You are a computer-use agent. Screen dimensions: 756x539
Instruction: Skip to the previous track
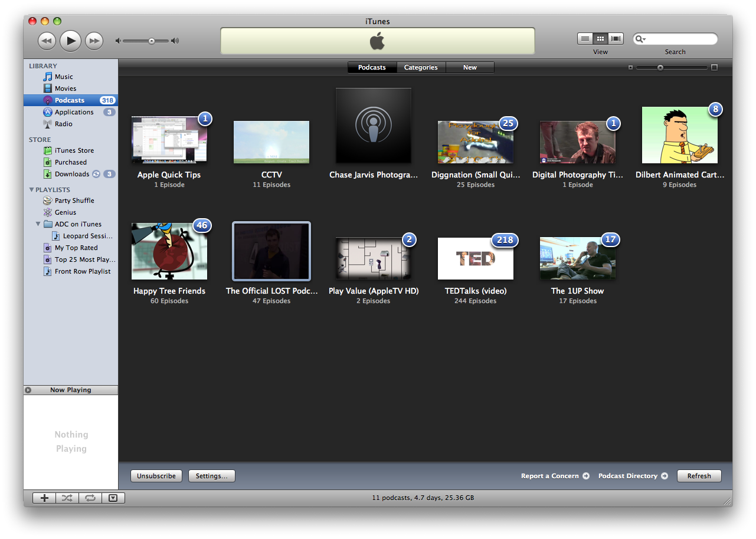tap(47, 41)
